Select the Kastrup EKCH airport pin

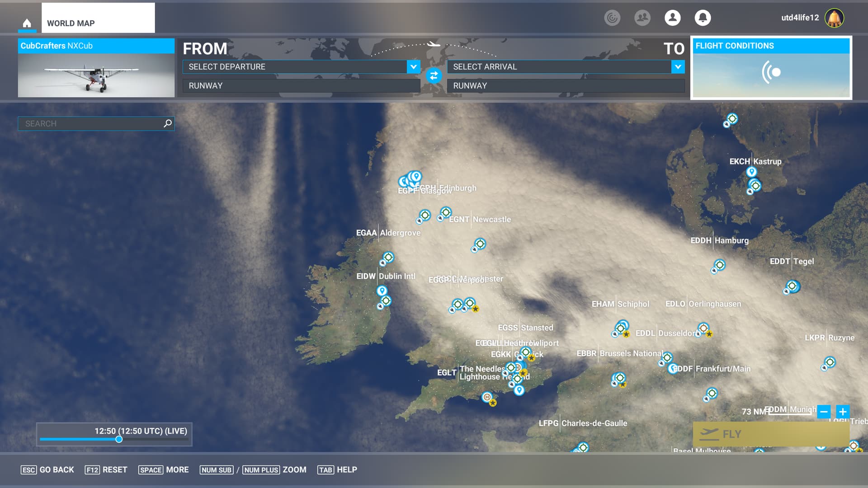(x=751, y=172)
